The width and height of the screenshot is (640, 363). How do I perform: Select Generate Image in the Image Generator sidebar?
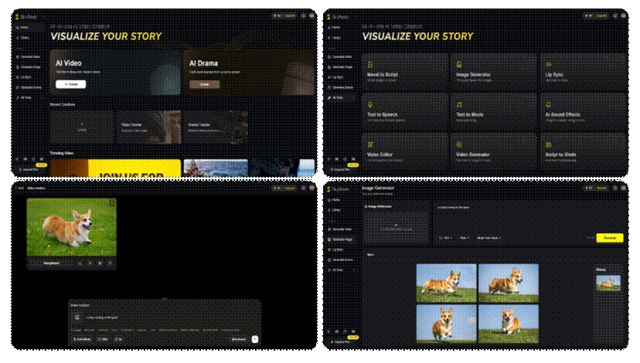point(341,239)
